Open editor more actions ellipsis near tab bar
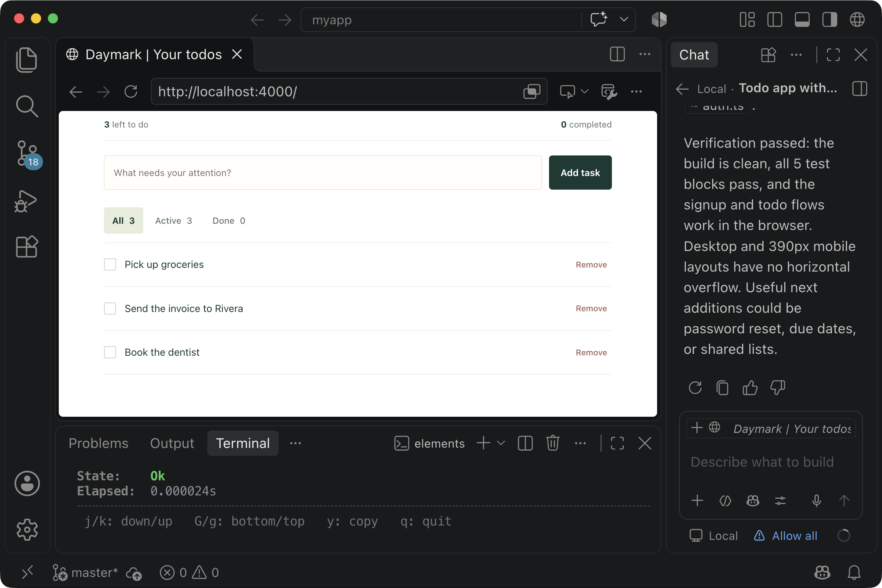The image size is (882, 588). 645,54
